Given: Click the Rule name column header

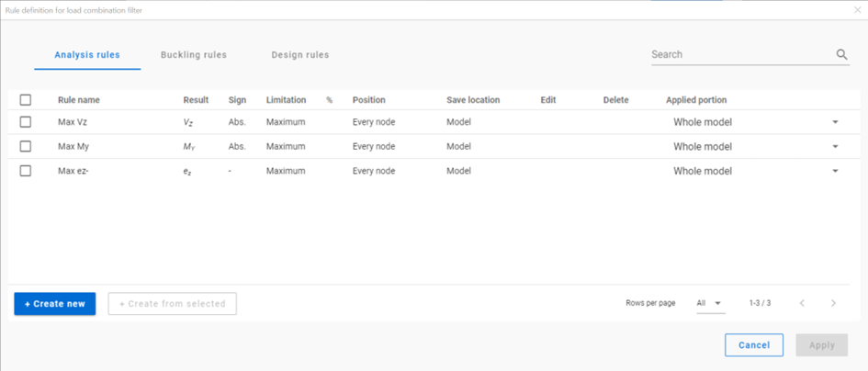Looking at the screenshot, I should (x=79, y=100).
